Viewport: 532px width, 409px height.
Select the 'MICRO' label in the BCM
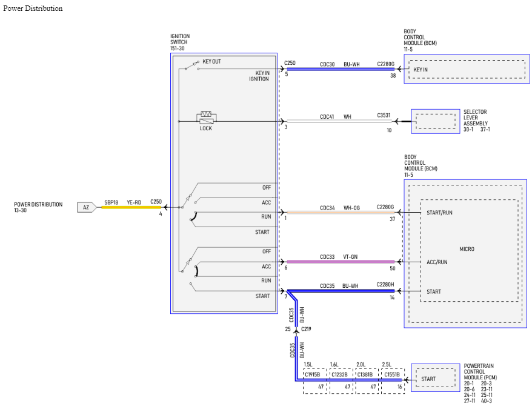[x=467, y=249]
